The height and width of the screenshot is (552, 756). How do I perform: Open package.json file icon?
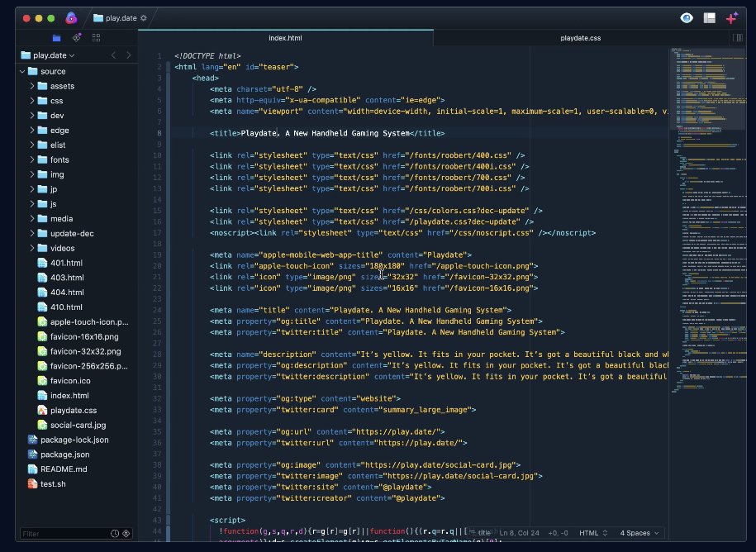tap(33, 454)
